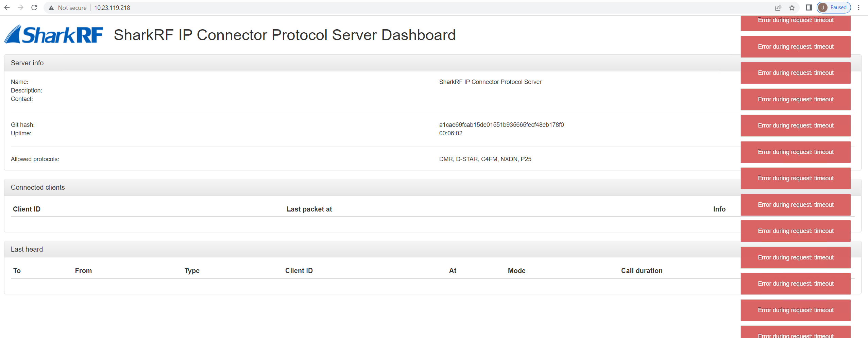Click the browser forward arrow
Viewport: 868px width, 338px height.
21,7
